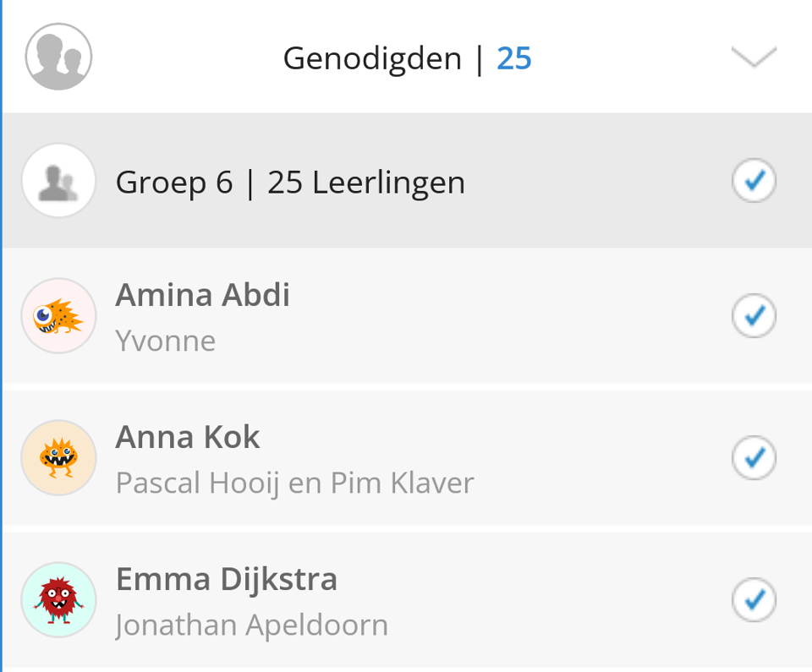The height and width of the screenshot is (672, 812).
Task: Uncheck the Groep 6 selection checkmark
Action: click(753, 180)
